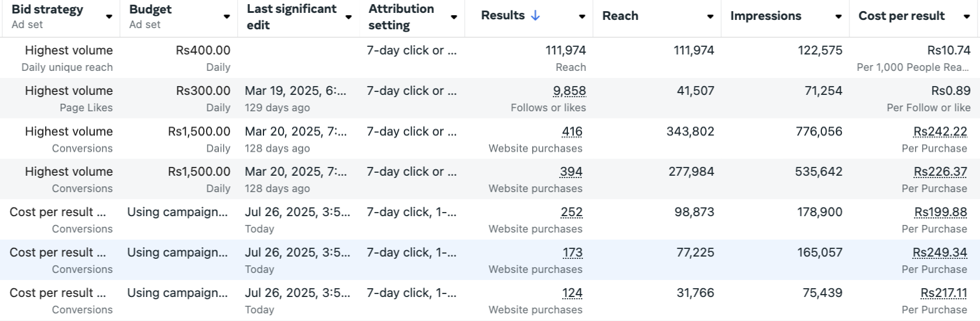Click the 9,858 follows or likes result

point(569,91)
